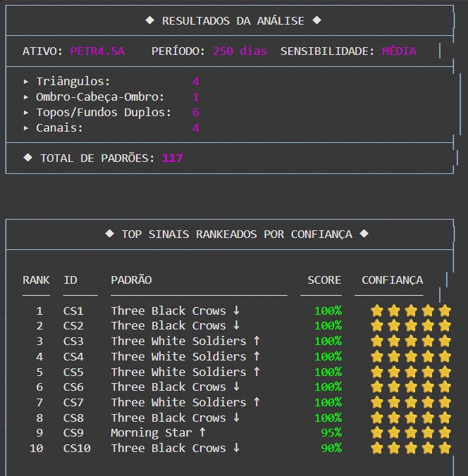Click the triangle bullet beside Triângulos

(x=27, y=82)
